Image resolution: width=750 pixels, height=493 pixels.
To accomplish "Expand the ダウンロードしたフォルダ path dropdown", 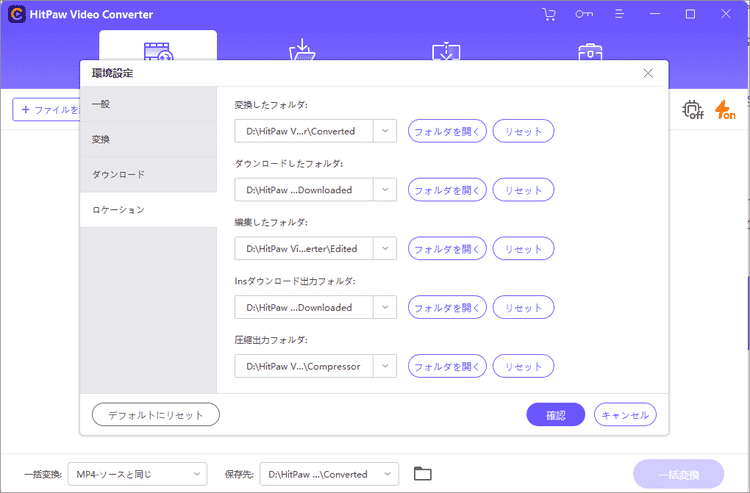I will click(385, 190).
